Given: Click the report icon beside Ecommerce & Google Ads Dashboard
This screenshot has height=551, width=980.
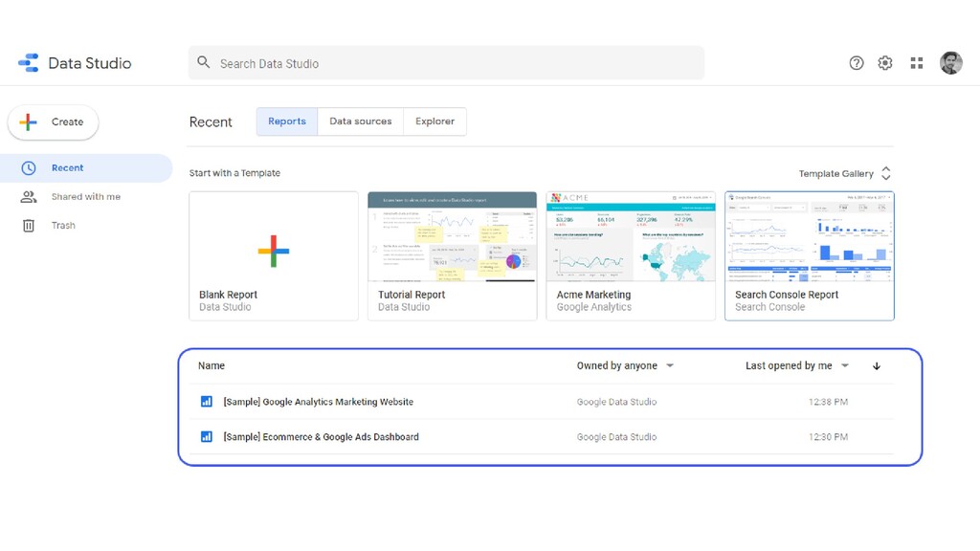Looking at the screenshot, I should coord(207,436).
